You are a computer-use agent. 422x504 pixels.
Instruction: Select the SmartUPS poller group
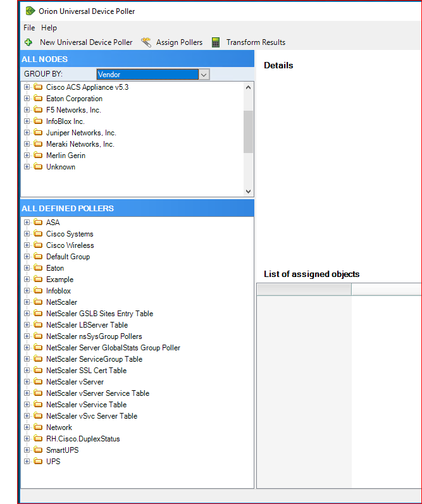(x=62, y=450)
